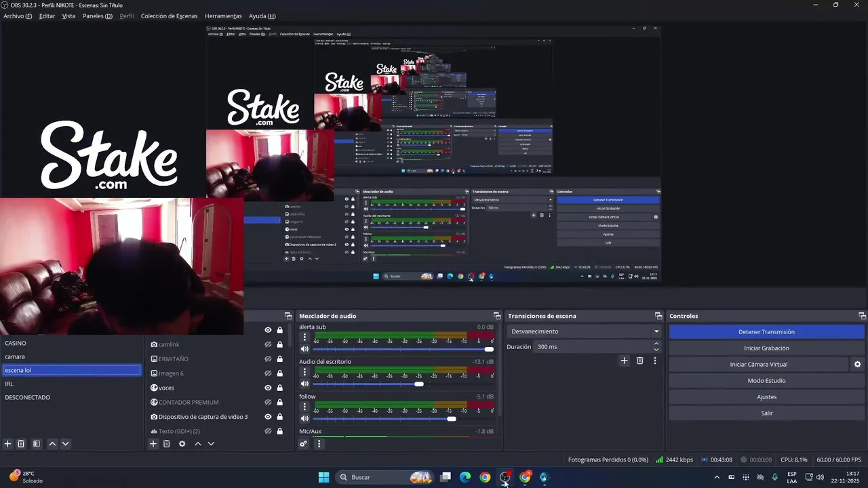Undock the Controles panel
The height and width of the screenshot is (488, 868).
(863, 316)
